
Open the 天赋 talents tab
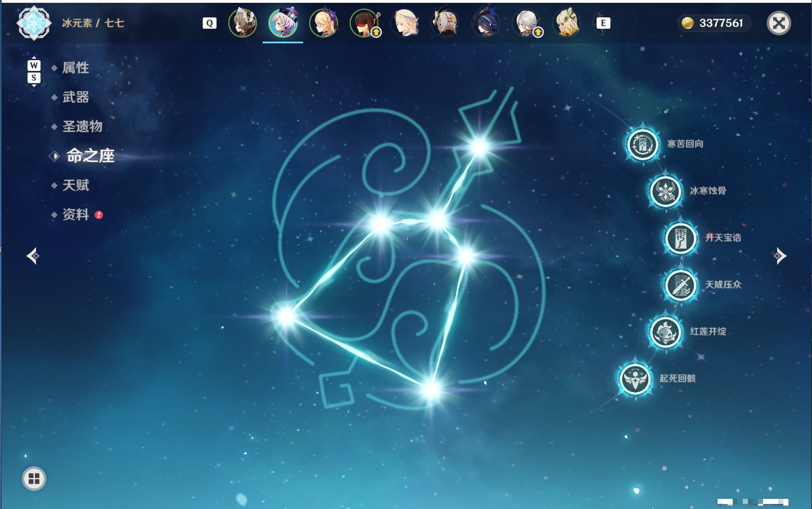75,185
